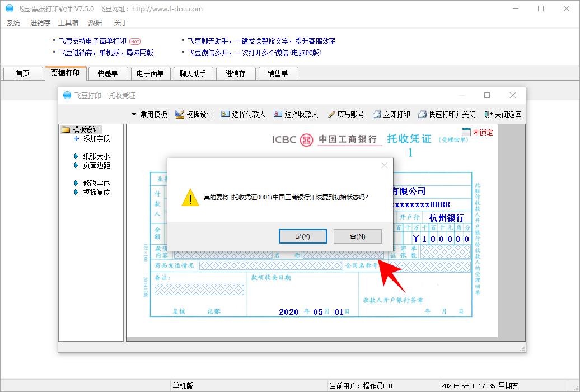Switch to the 进销存 tab

point(236,73)
